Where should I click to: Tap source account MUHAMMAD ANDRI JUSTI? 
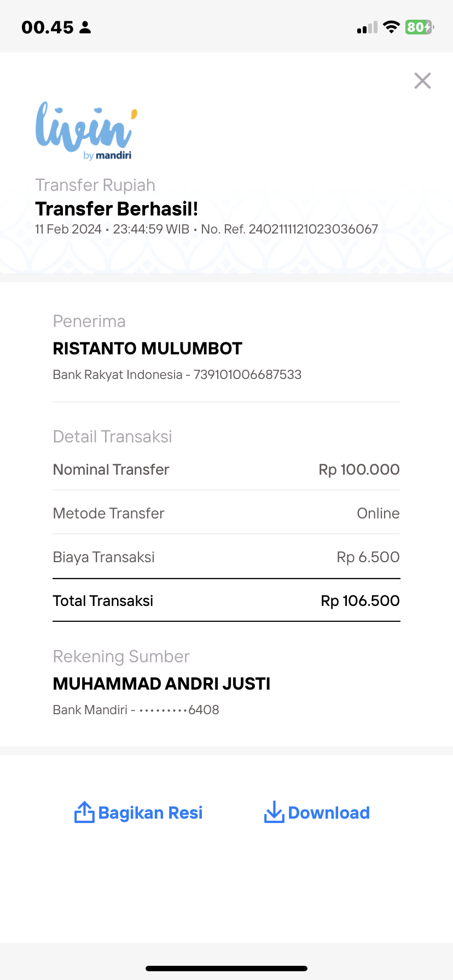pyautogui.click(x=162, y=684)
